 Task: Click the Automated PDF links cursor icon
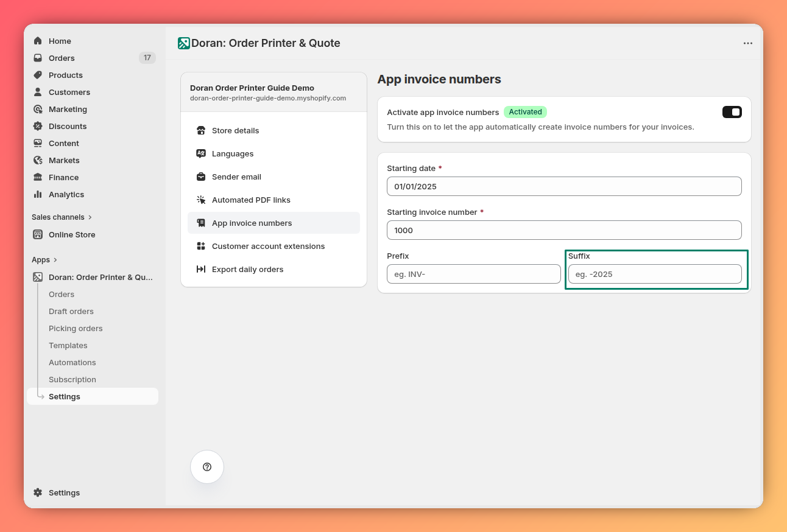click(201, 200)
